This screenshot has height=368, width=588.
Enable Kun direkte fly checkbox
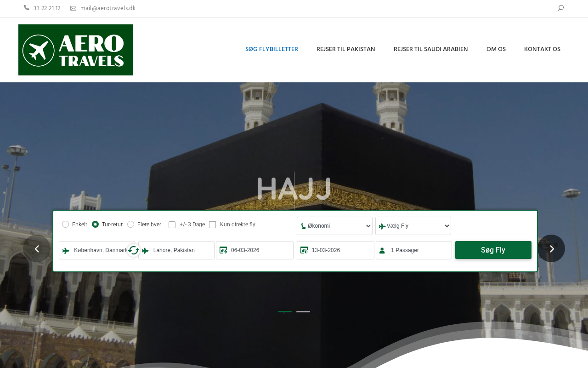[212, 224]
